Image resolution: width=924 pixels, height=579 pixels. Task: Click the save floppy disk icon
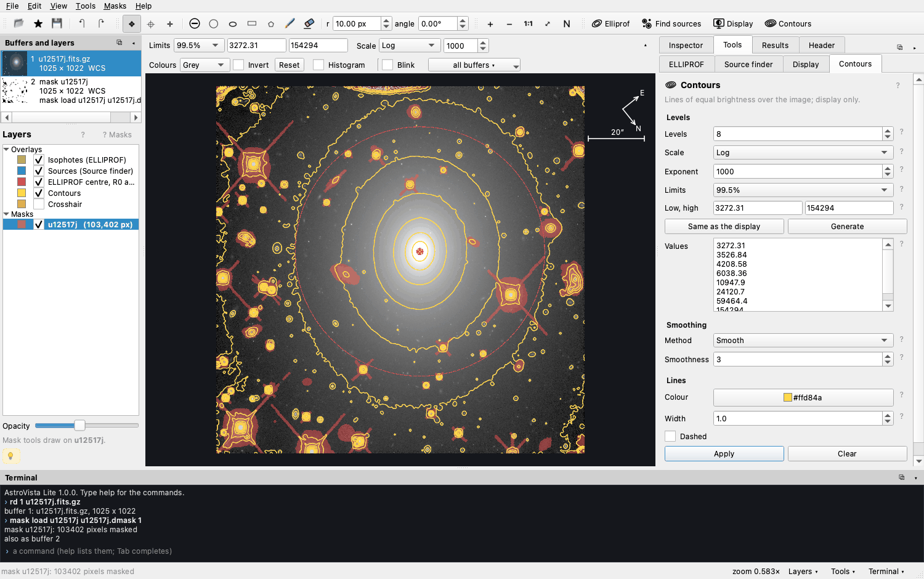point(57,23)
